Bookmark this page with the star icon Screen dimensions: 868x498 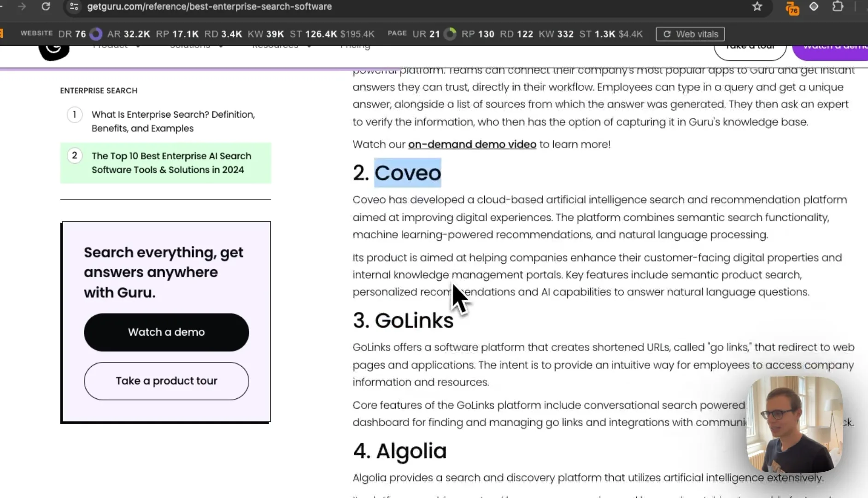[757, 6]
